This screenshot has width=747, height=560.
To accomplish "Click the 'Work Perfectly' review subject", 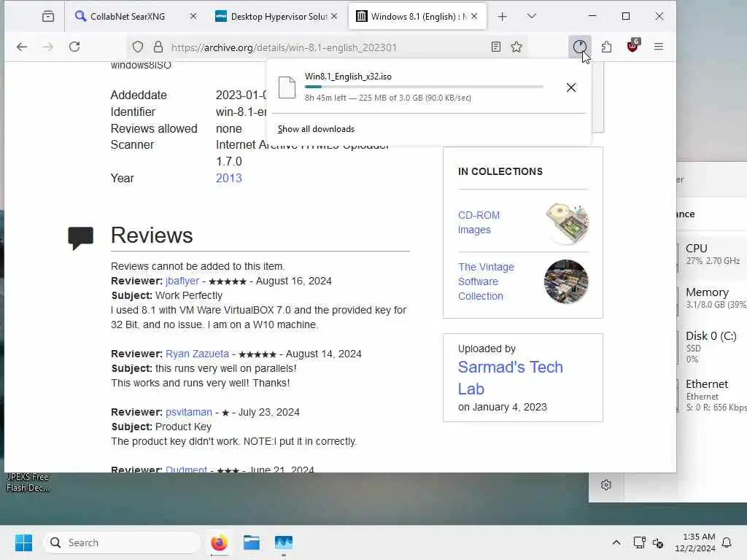I will 189,295.
